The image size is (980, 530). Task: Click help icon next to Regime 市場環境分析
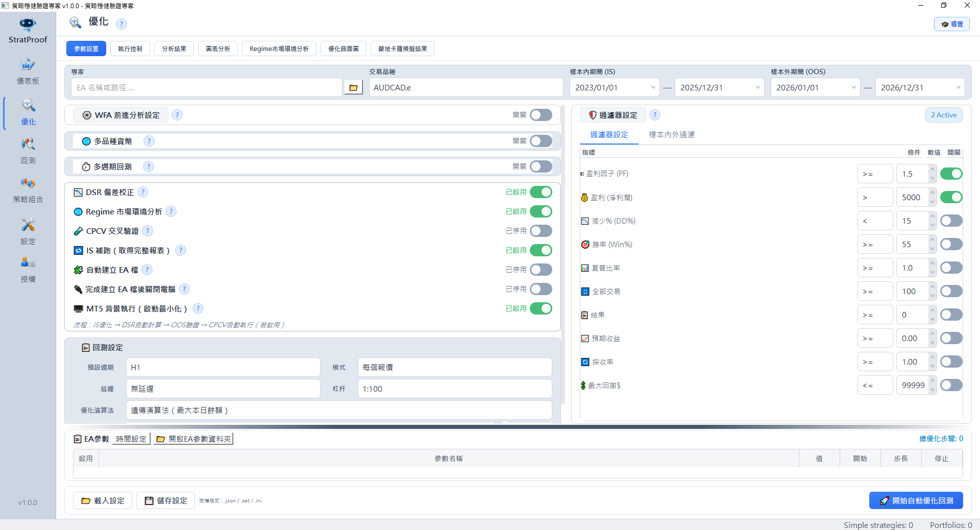tap(171, 211)
